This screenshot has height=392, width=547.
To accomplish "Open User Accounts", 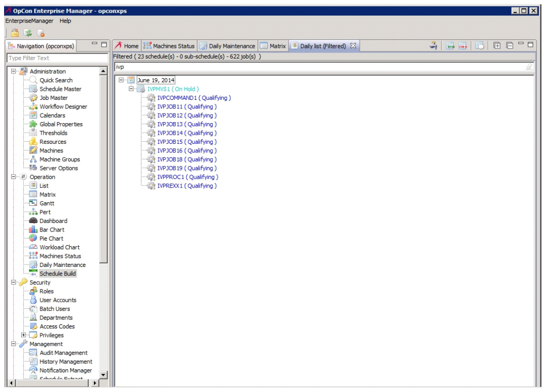I will coord(58,300).
